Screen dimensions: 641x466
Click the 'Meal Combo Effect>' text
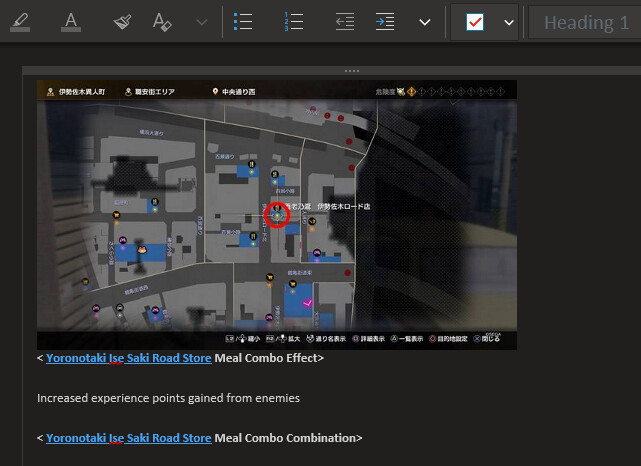[x=269, y=358]
